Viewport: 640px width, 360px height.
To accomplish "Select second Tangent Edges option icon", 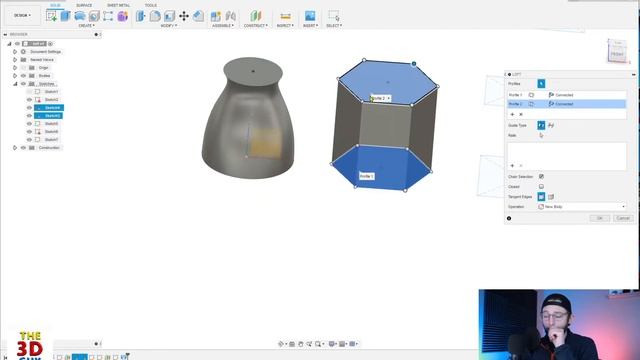I will [x=551, y=197].
